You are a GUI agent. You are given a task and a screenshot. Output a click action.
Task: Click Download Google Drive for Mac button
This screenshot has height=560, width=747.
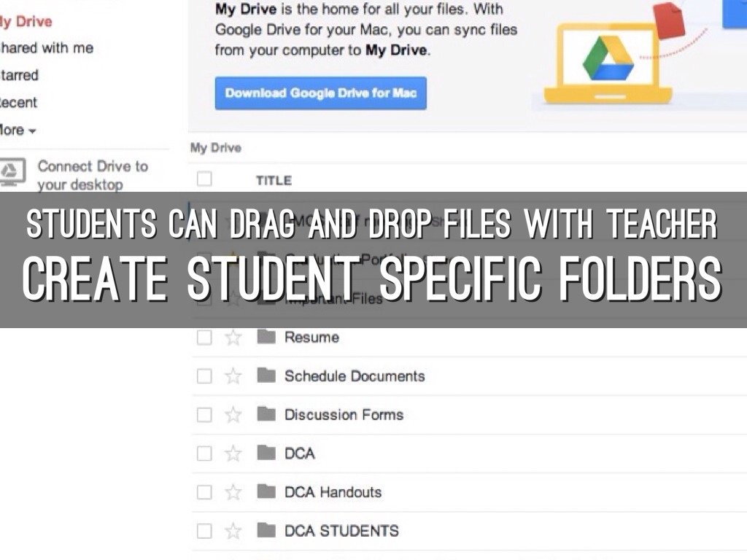(x=320, y=93)
